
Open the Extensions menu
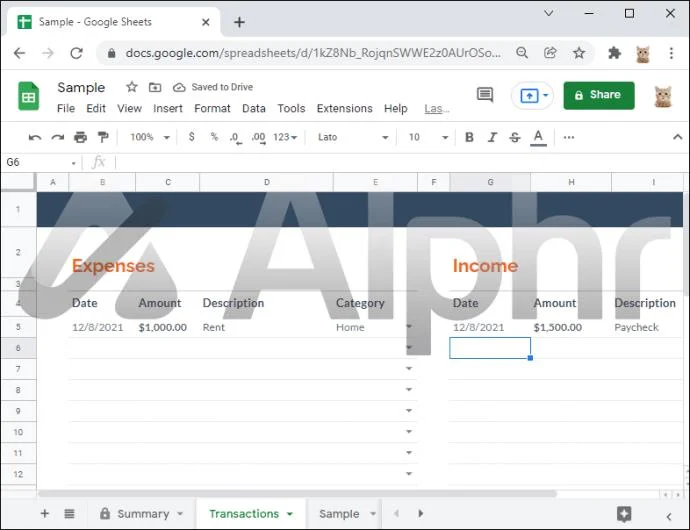tap(345, 108)
